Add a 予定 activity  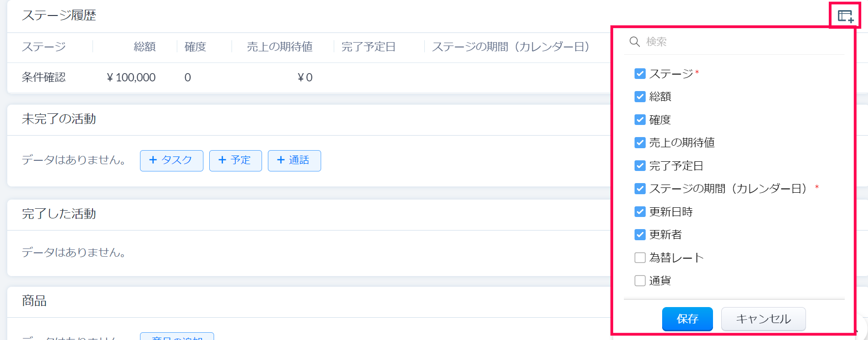(x=235, y=160)
